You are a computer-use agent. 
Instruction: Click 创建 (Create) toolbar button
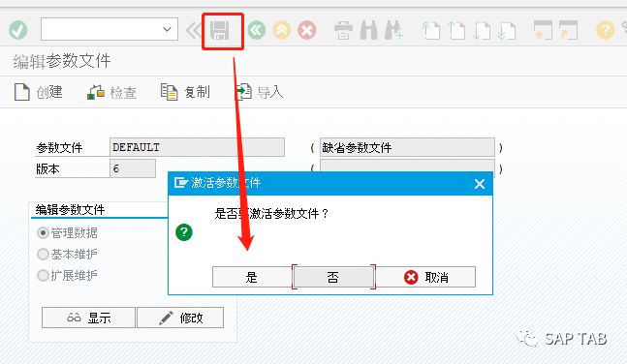[x=39, y=92]
